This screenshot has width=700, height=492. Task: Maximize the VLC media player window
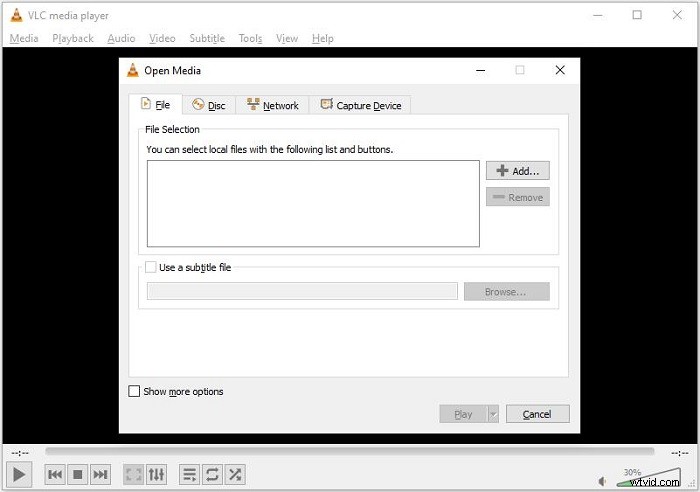(x=637, y=15)
